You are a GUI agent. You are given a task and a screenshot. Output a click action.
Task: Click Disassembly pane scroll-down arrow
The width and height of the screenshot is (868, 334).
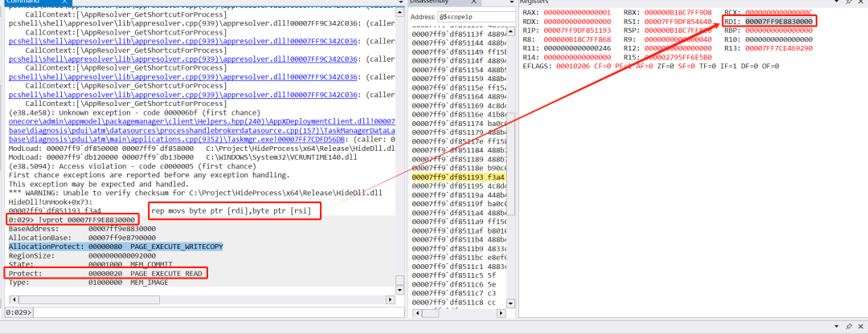tap(511, 303)
